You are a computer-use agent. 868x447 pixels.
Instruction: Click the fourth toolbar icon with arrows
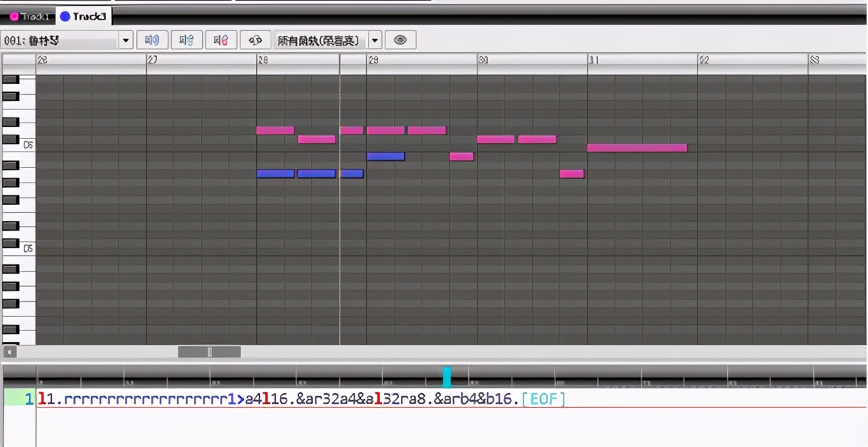[x=255, y=40]
